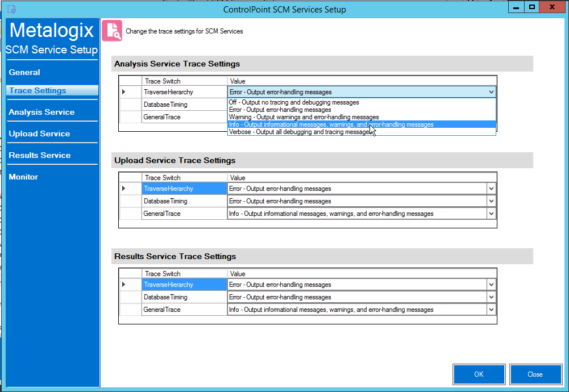569x392 pixels.
Task: Click the Metalogix SCM Service Setup logo
Action: click(51, 37)
